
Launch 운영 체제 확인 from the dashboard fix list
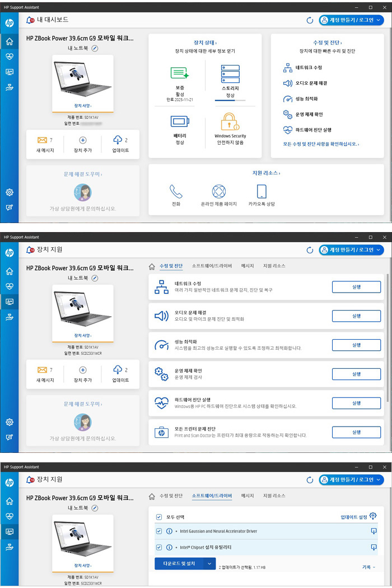point(303,114)
